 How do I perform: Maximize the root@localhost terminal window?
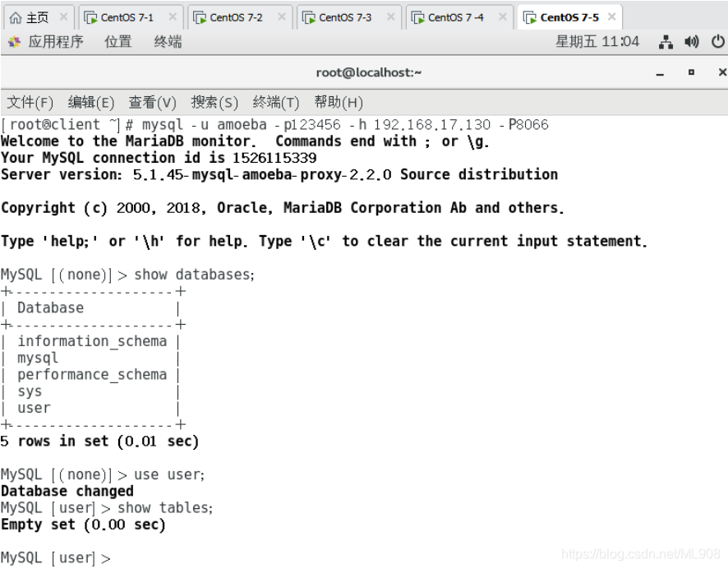click(691, 72)
